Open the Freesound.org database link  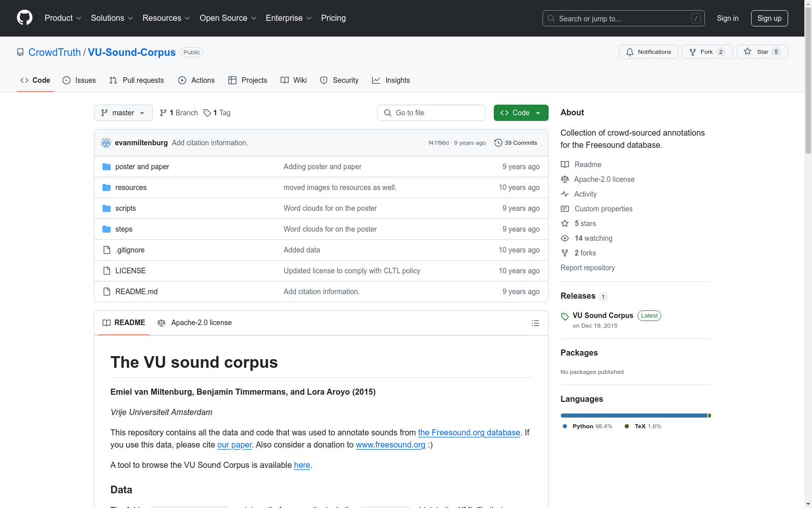(469, 432)
